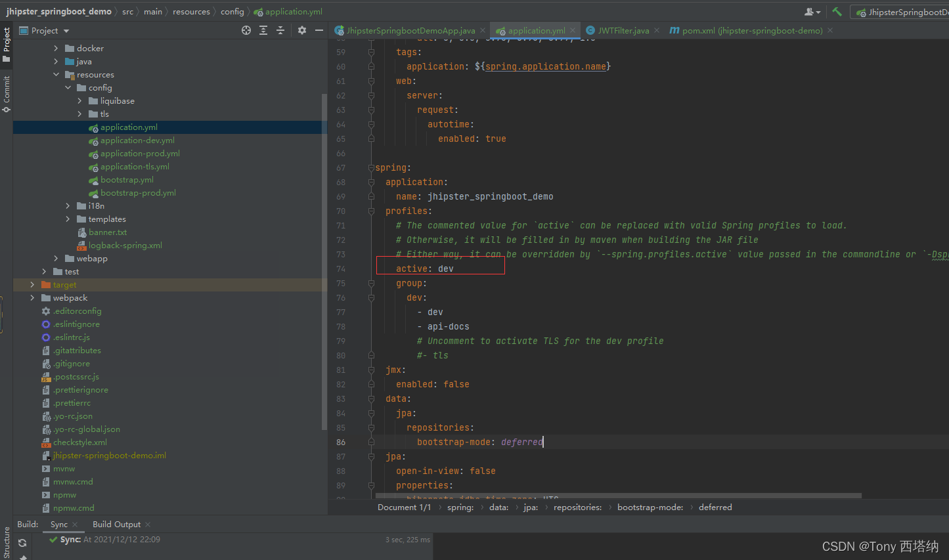Click the re-sync refresh icon in Build panel
This screenshot has height=560, width=949.
click(22, 543)
